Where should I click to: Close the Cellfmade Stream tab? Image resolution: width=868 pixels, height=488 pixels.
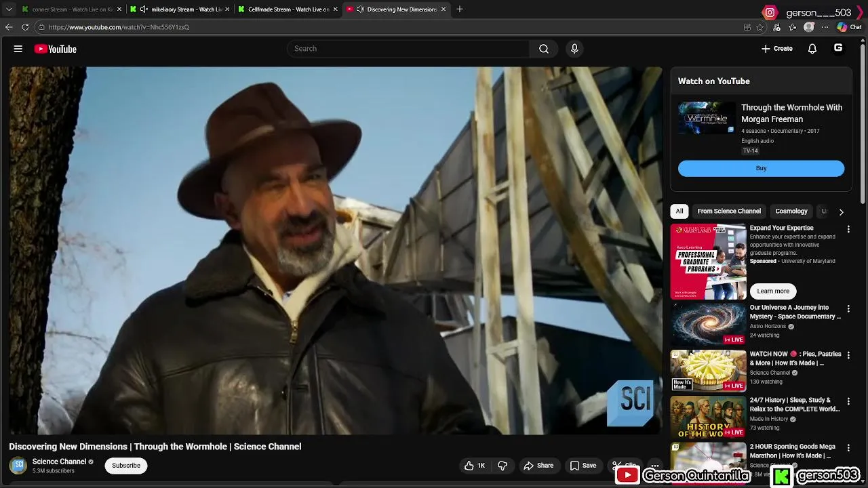pos(335,9)
